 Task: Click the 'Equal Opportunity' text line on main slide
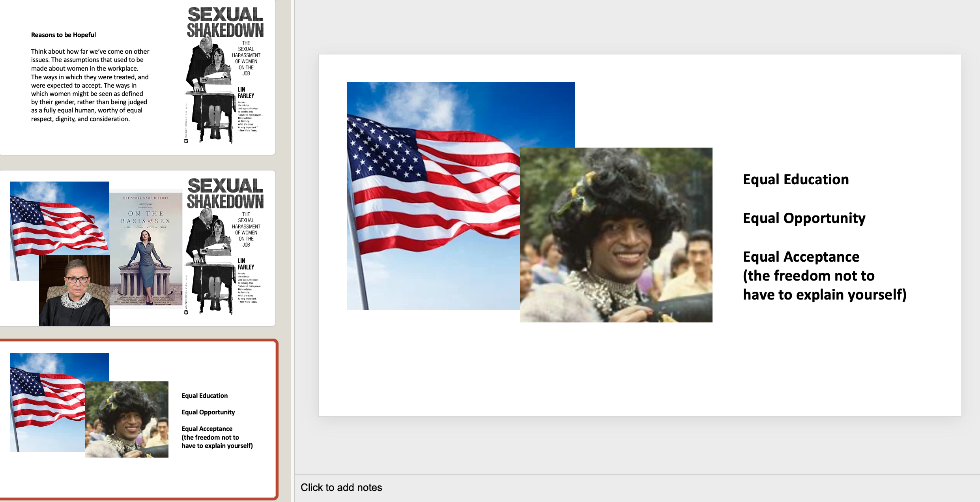click(x=804, y=218)
